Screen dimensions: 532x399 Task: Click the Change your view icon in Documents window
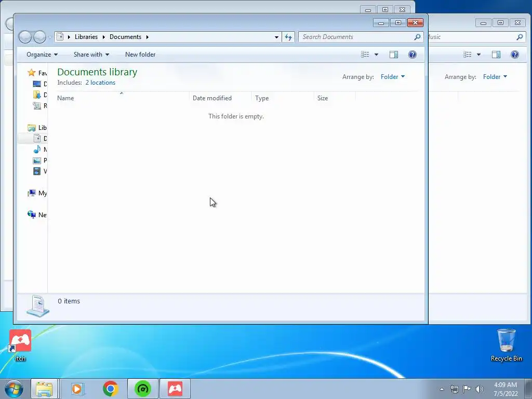tap(365, 55)
